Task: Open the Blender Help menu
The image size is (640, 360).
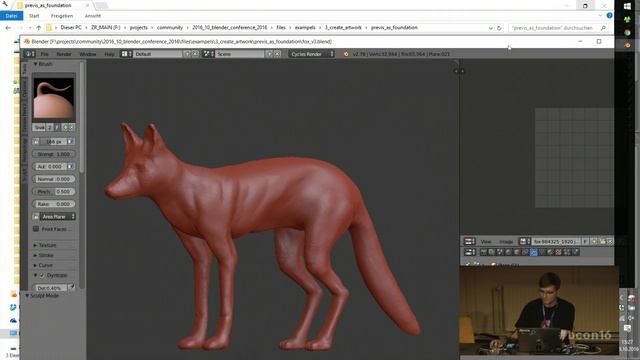Action: tap(109, 54)
